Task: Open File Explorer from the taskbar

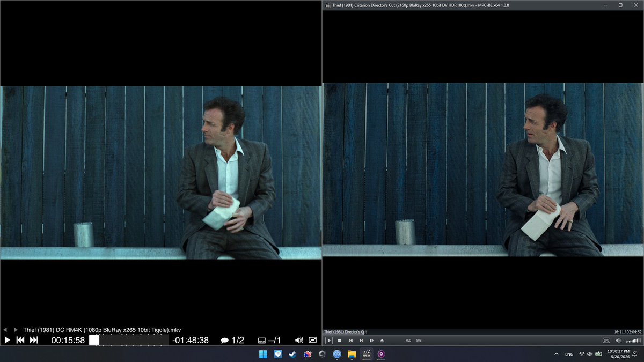Action: coord(352,354)
